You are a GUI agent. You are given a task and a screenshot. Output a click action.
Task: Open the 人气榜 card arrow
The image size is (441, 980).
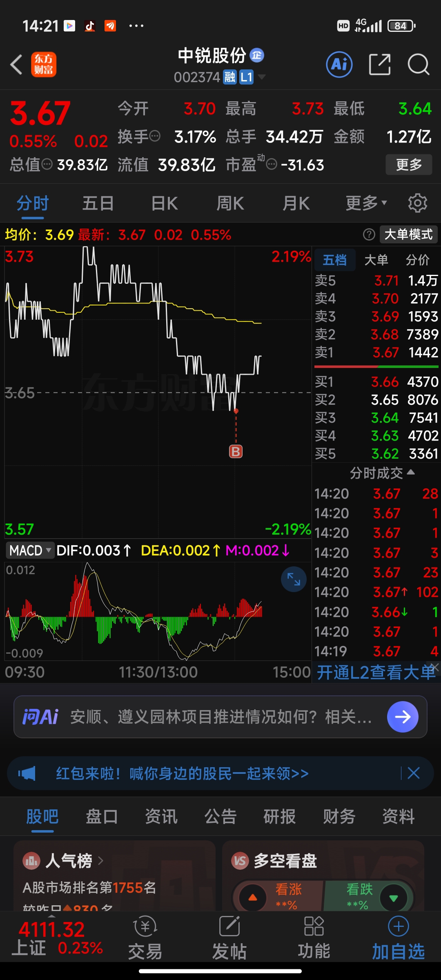pos(100,861)
